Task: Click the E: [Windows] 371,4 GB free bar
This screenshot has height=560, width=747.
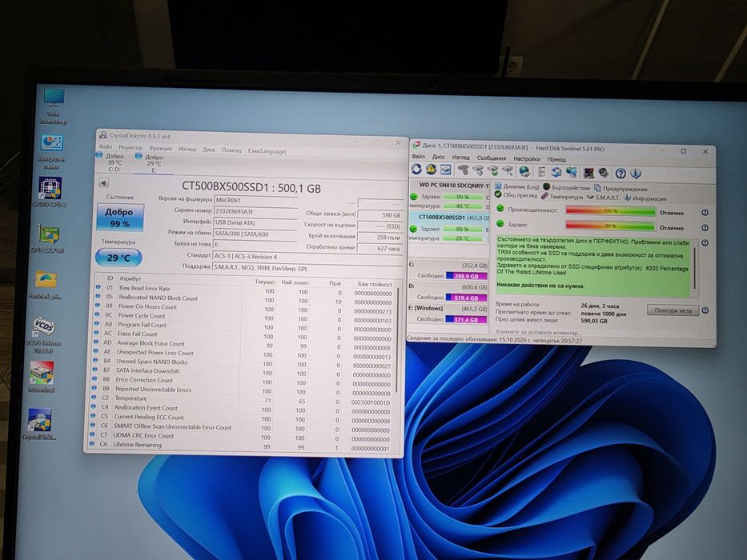Action: (467, 319)
